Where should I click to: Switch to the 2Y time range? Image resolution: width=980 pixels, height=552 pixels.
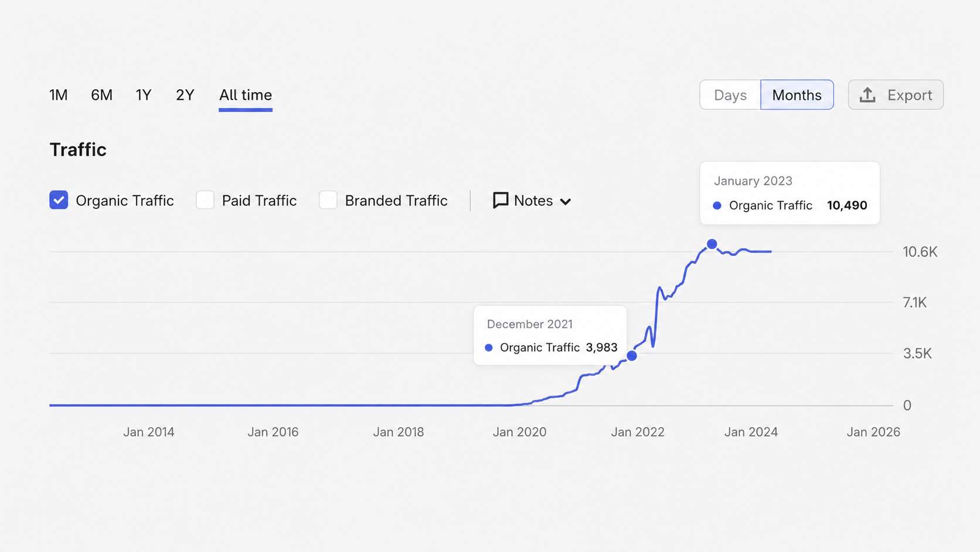pyautogui.click(x=185, y=95)
